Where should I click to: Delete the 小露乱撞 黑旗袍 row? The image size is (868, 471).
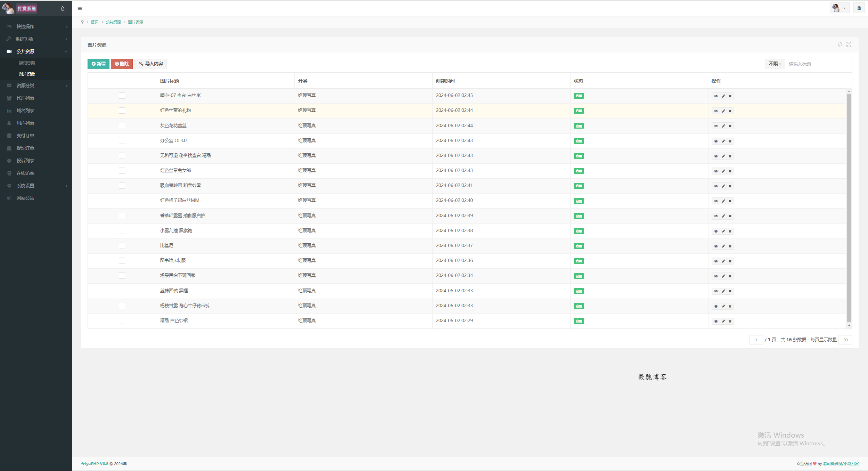[730, 231]
